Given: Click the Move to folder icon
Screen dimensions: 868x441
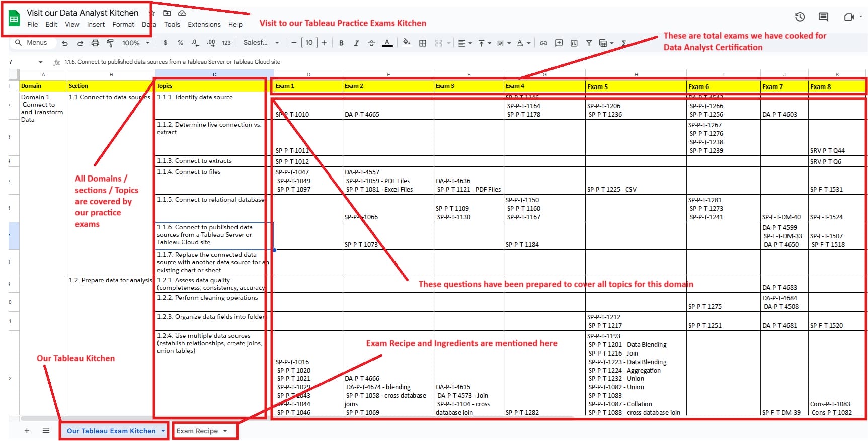Looking at the screenshot, I should (167, 13).
